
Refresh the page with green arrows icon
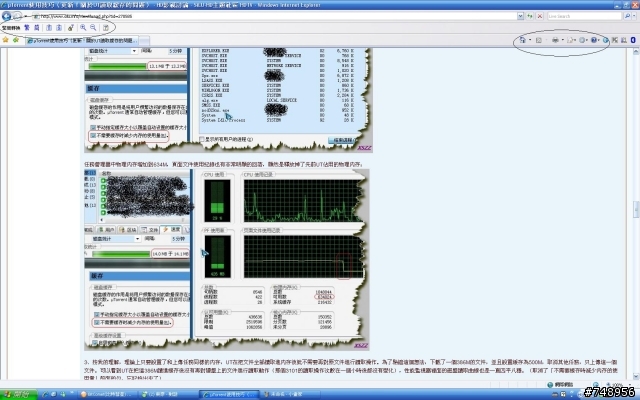point(530,16)
